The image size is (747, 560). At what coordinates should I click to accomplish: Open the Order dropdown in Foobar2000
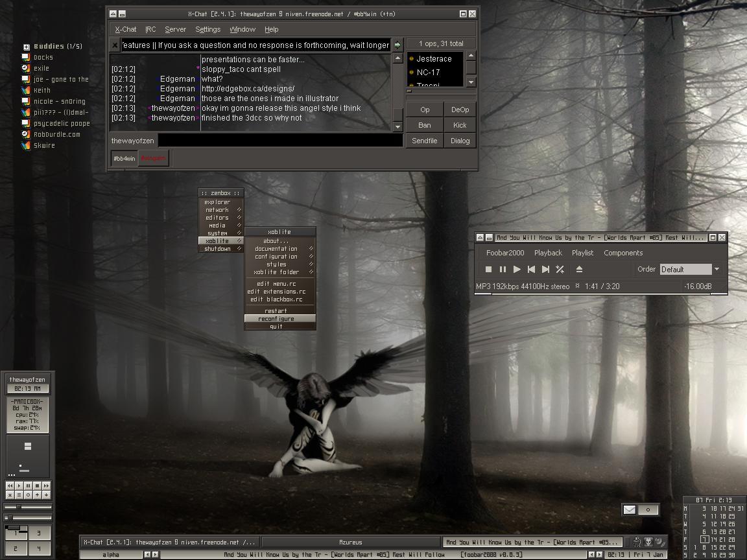717,269
